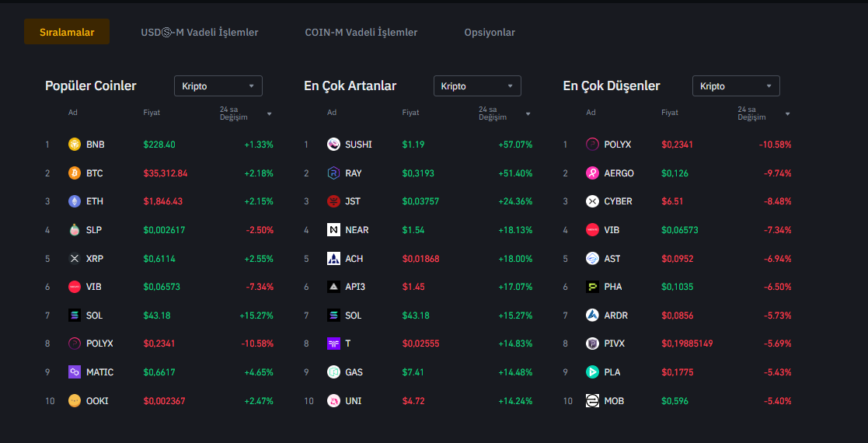
Task: Switch to USDⓈ-M Vadeli İşlemler tab
Action: click(x=200, y=33)
